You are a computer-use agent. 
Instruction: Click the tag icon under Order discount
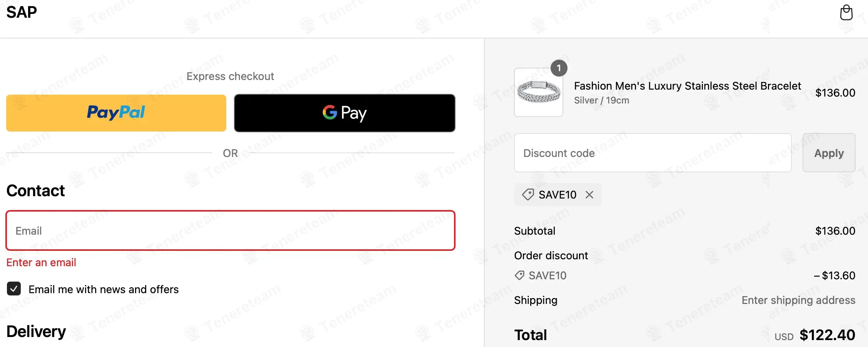point(519,275)
